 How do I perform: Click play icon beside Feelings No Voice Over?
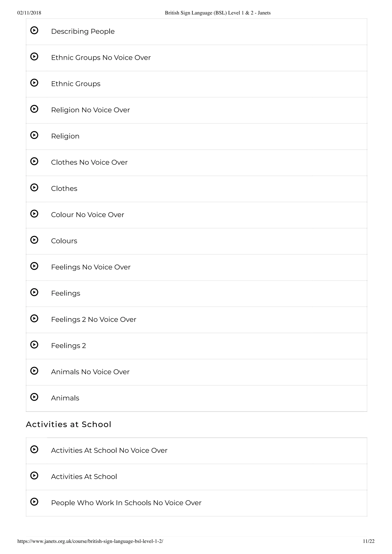34,266
